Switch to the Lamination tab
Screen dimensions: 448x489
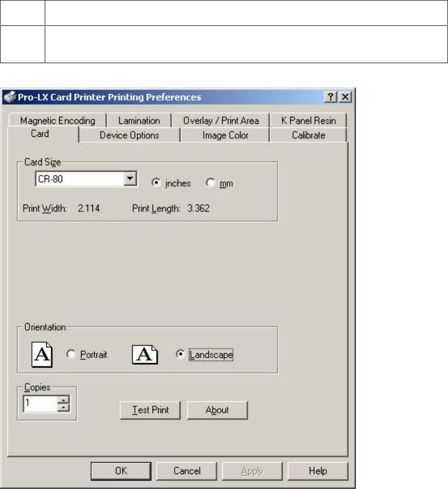pos(139,121)
